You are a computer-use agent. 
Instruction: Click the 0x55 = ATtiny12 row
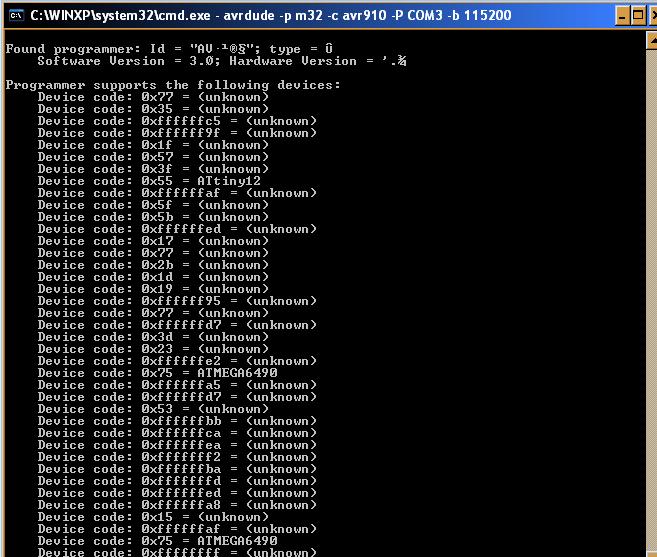[x=149, y=181]
